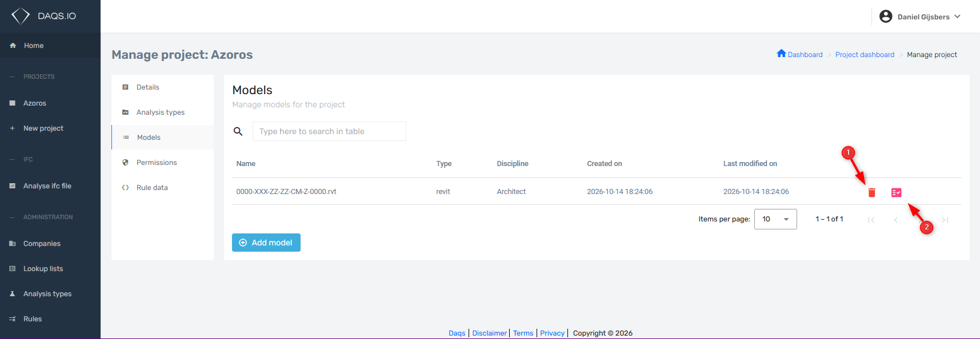This screenshot has height=339, width=980.
Task: Go to the first page of results
Action: pos(871,220)
